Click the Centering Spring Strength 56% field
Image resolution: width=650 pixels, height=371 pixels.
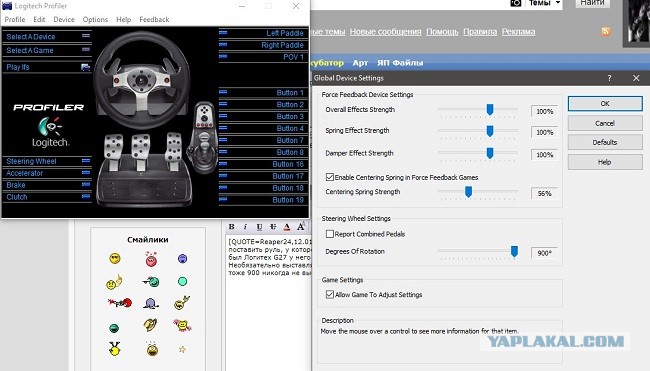pyautogui.click(x=544, y=193)
